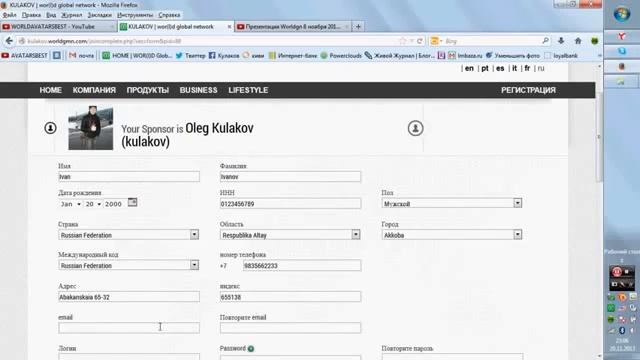This screenshot has height=360, width=640.
Task: Expand birth month dropdown showing Jan
Action: (x=71, y=204)
